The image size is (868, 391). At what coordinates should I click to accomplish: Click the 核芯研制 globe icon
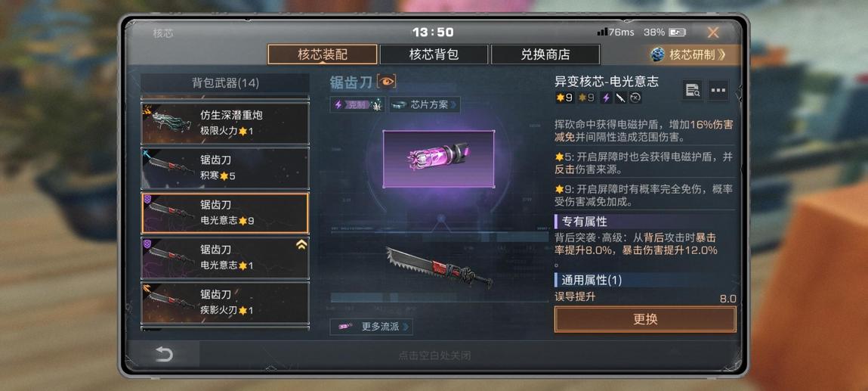click(x=658, y=54)
